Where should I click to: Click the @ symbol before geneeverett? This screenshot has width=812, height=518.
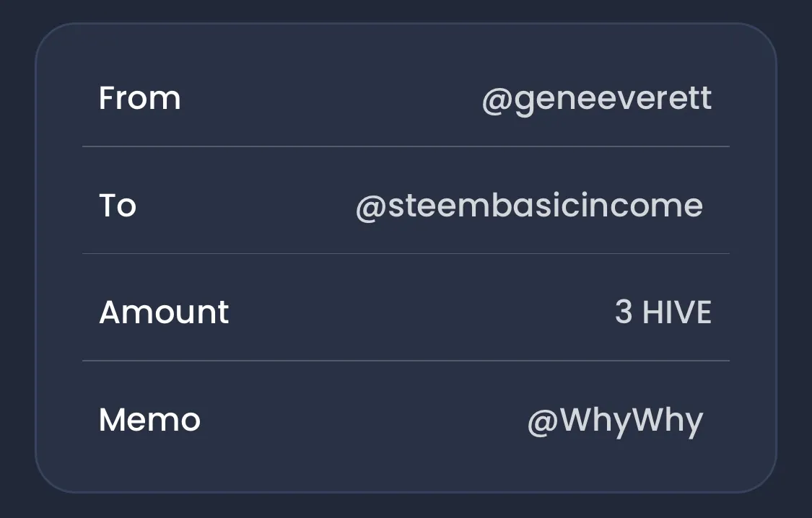point(497,101)
